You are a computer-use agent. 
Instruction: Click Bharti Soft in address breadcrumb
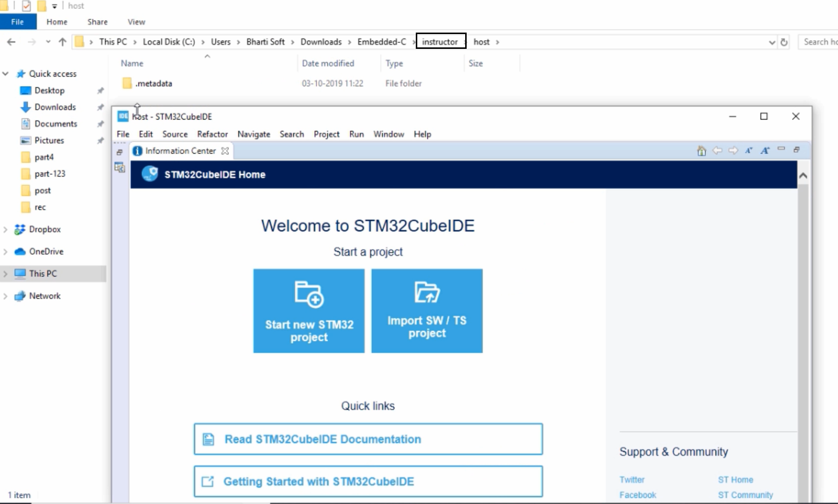265,42
